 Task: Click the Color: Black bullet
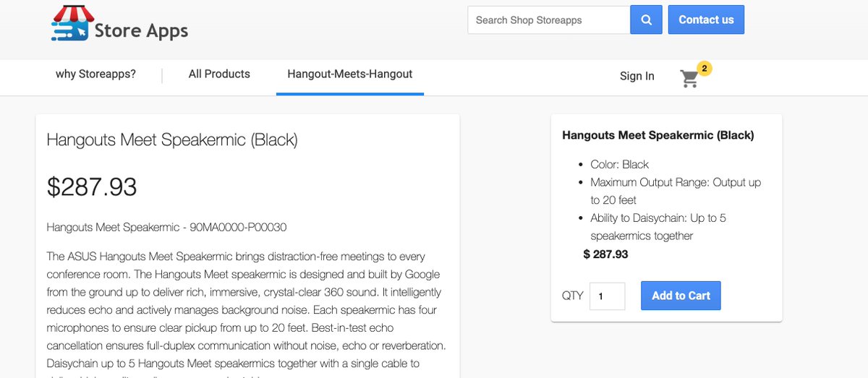pos(620,164)
